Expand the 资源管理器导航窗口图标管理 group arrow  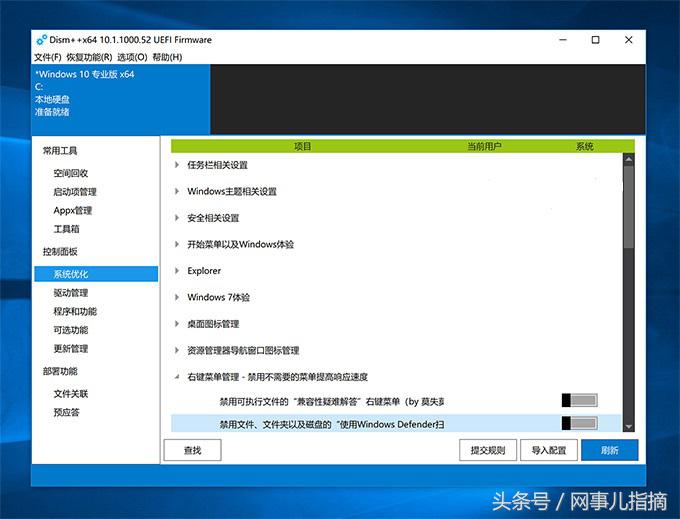point(177,350)
